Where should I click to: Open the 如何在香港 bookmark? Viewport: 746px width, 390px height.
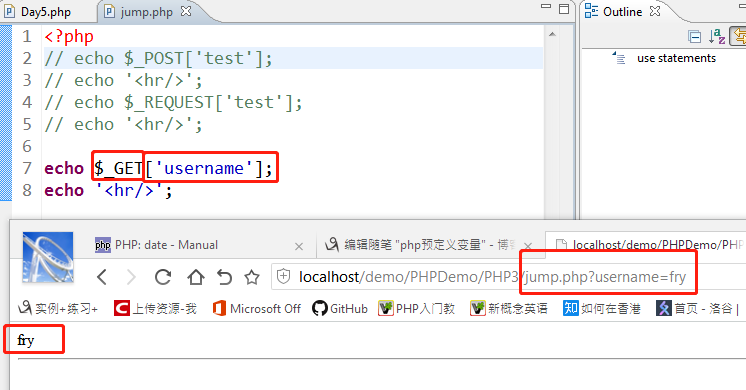click(x=602, y=309)
